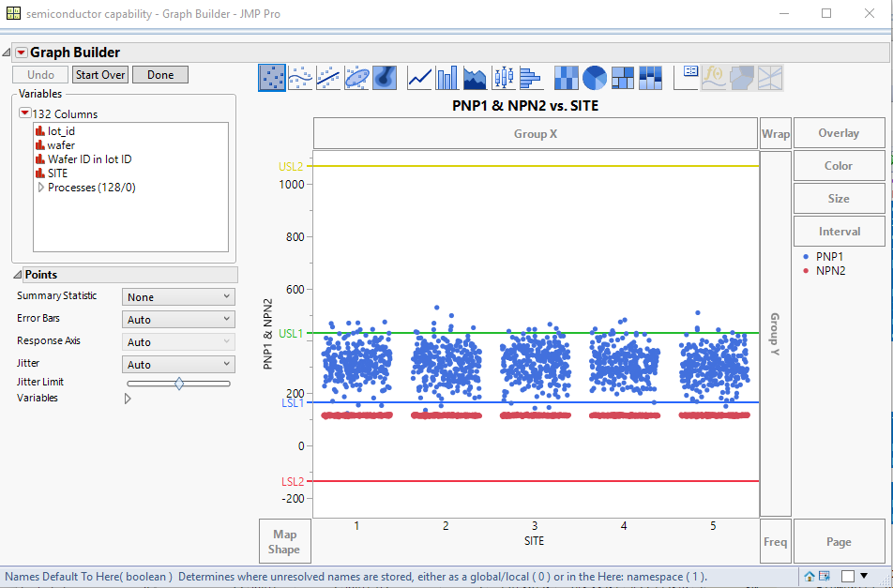Choose the Pie chart element
This screenshot has height=588, width=893.
point(595,78)
